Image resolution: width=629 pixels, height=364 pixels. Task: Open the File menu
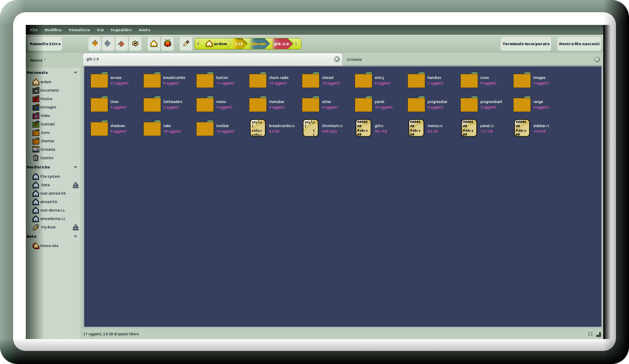click(x=34, y=30)
